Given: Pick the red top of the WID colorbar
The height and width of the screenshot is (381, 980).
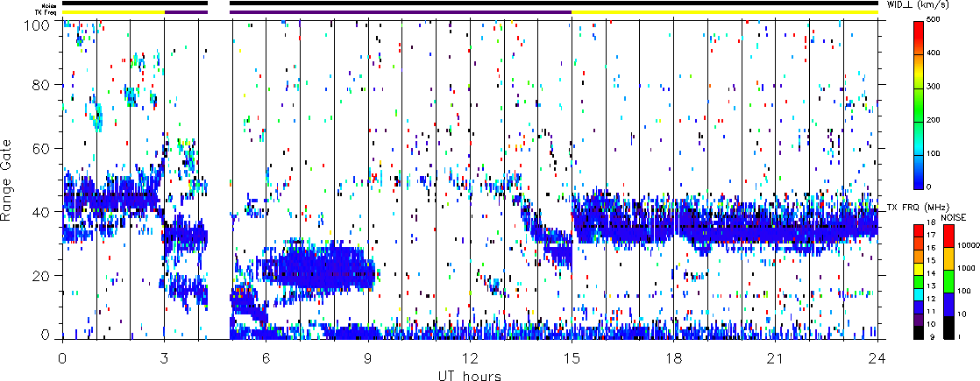Looking at the screenshot, I should (x=919, y=28).
